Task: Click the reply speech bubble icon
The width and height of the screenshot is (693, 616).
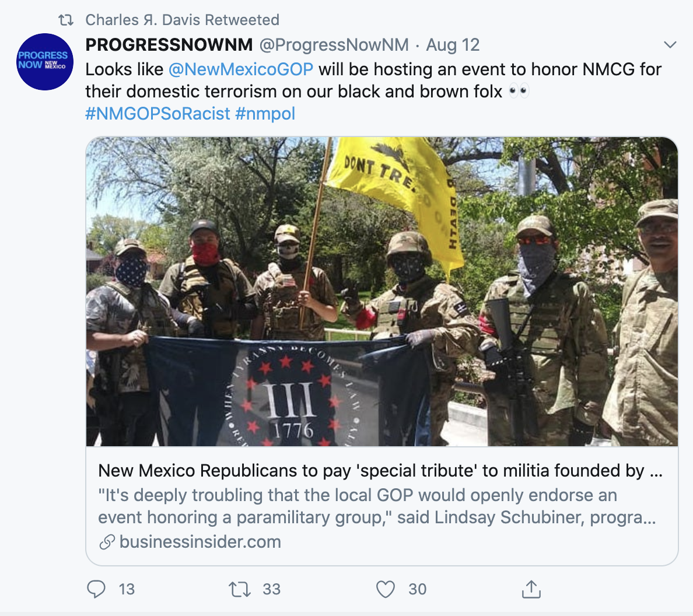Action: 96,589
